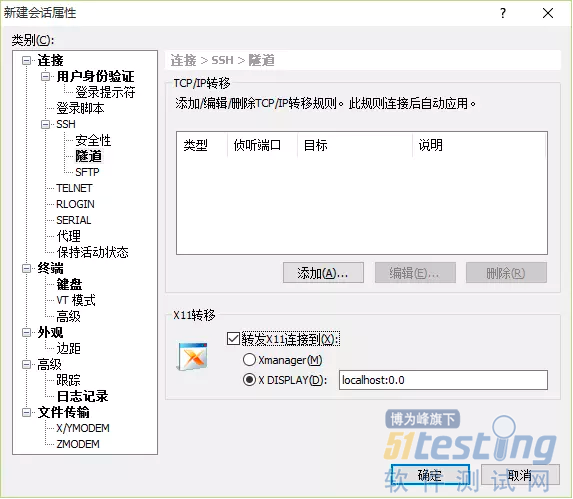
Task: Open VT 模式 settings
Action: tap(76, 300)
